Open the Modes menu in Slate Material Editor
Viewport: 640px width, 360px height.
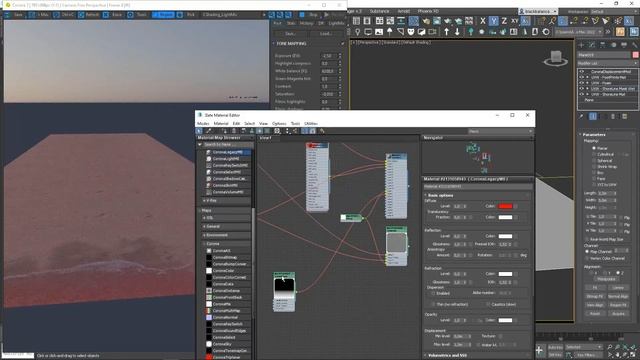(x=203, y=123)
